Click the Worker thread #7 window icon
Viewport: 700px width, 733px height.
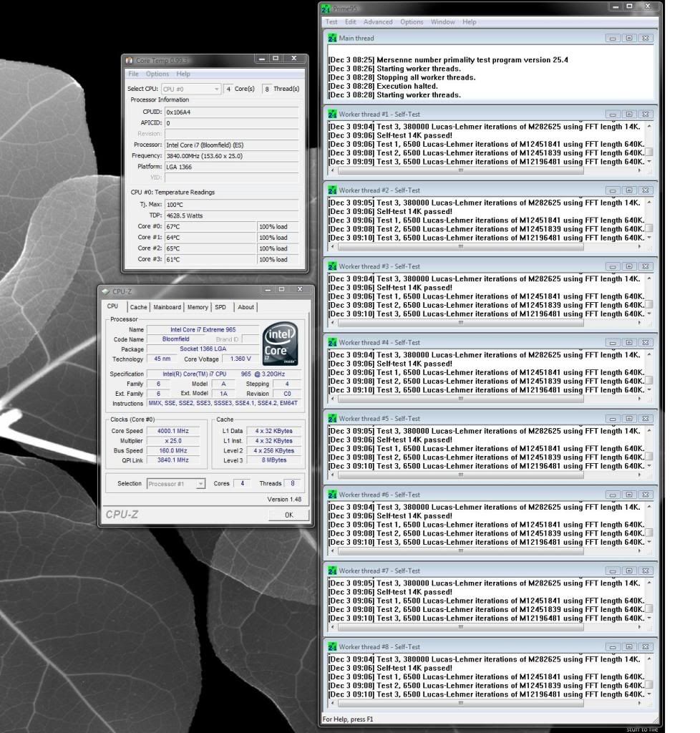[x=332, y=571]
